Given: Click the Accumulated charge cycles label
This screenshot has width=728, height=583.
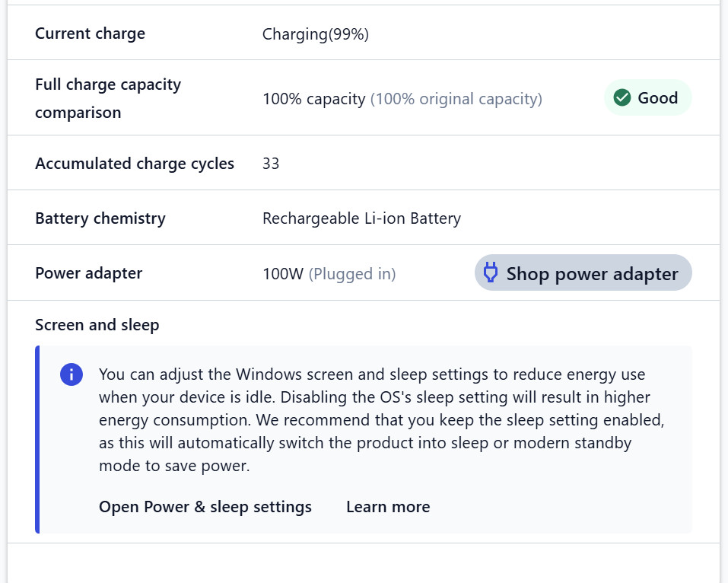Looking at the screenshot, I should tap(135, 164).
